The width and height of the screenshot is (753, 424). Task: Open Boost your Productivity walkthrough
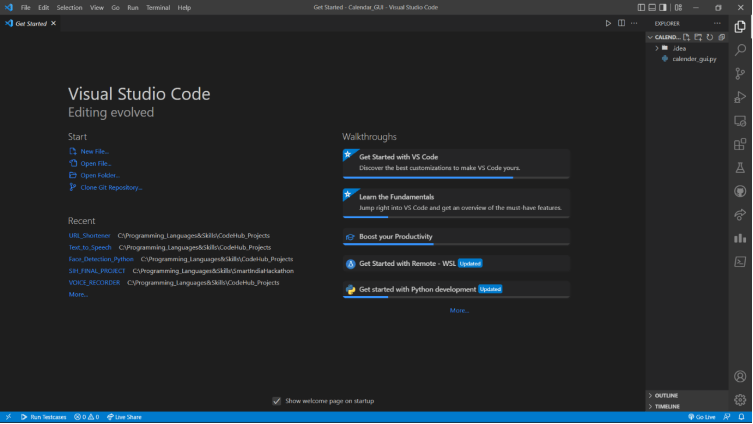pyautogui.click(x=456, y=237)
